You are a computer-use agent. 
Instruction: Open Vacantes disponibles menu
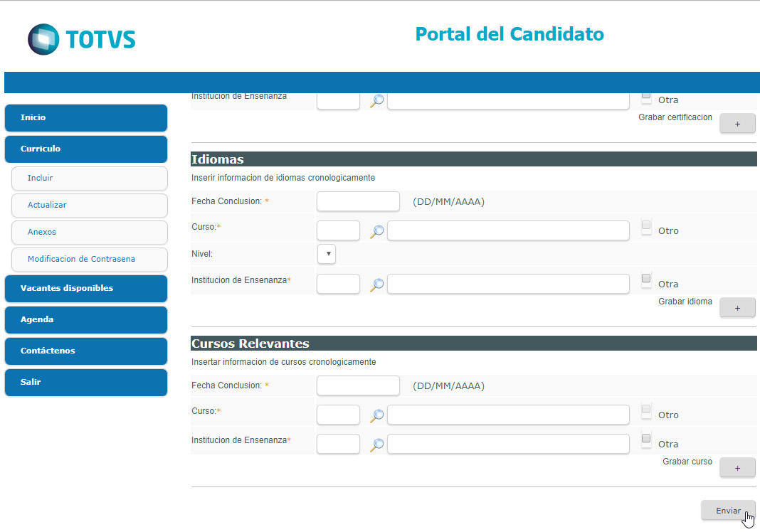86,289
